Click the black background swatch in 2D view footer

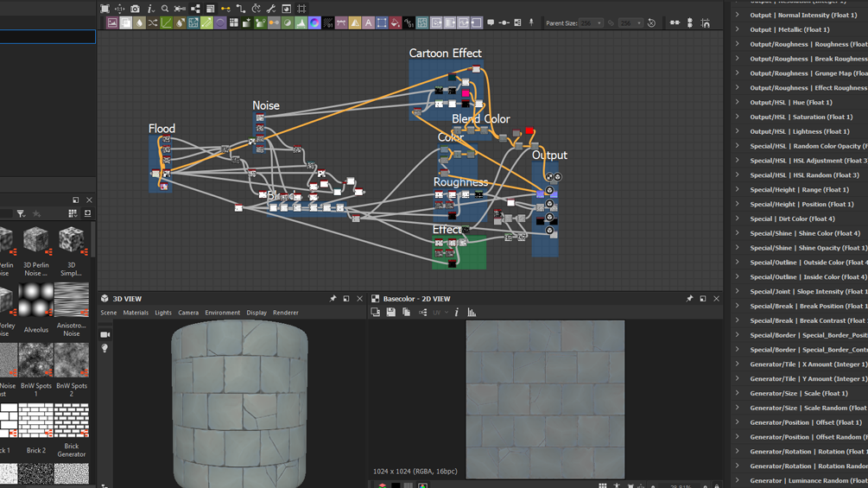pyautogui.click(x=396, y=485)
